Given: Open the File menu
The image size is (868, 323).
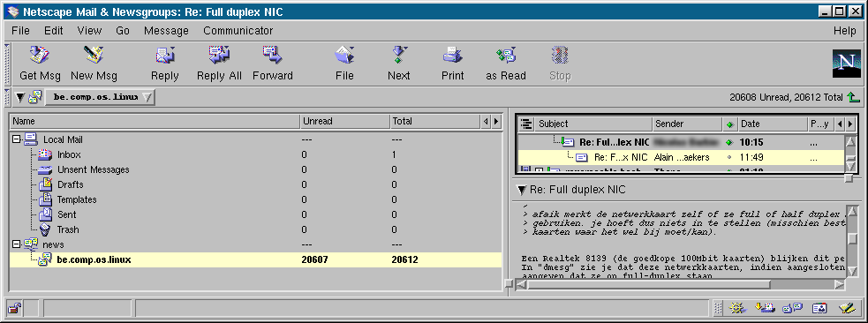Looking at the screenshot, I should [20, 31].
